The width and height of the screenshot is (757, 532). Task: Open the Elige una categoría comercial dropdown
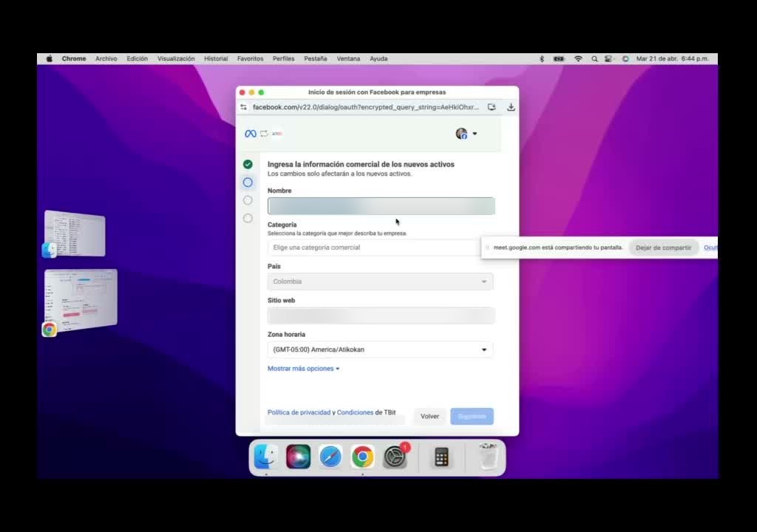(374, 248)
